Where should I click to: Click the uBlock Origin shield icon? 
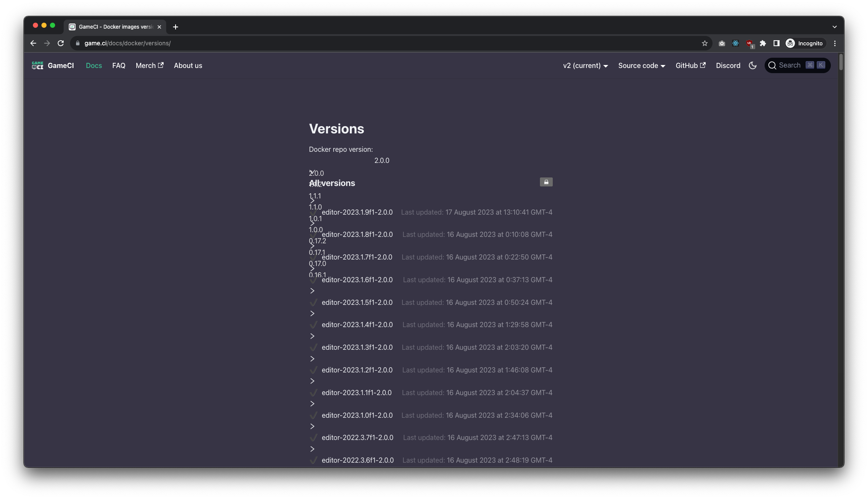pyautogui.click(x=749, y=43)
